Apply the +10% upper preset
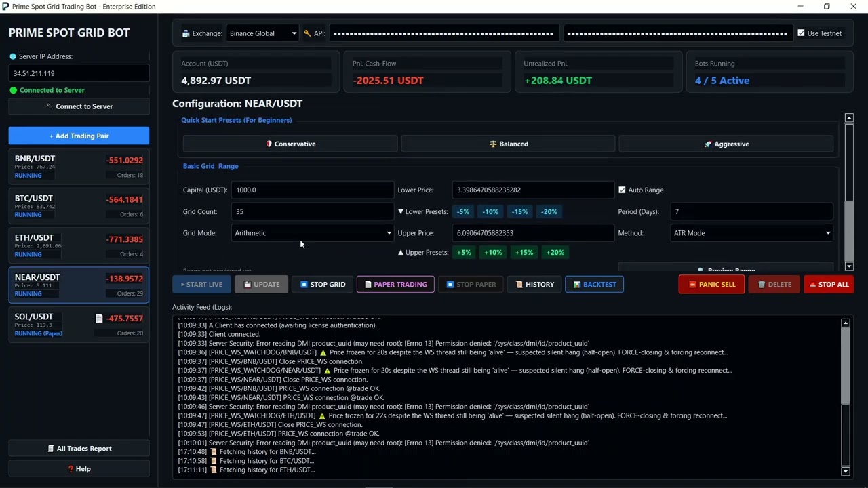Screen dimensions: 868x488 pos(493,252)
